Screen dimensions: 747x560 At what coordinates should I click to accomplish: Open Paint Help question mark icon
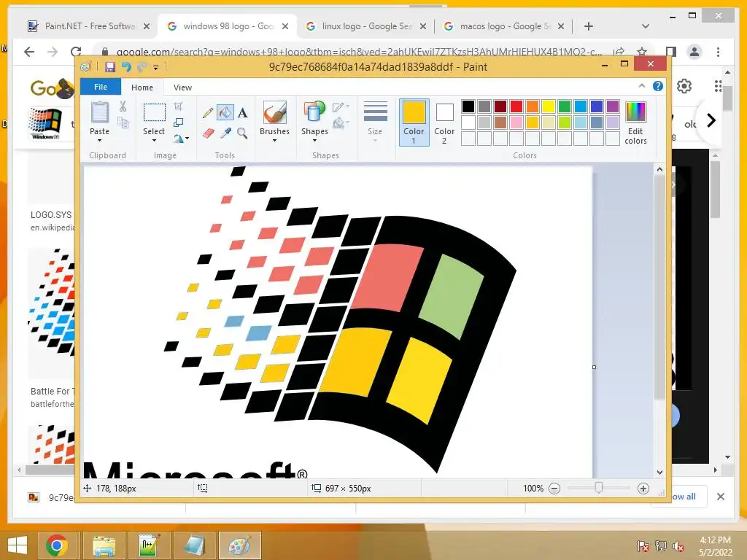coord(658,86)
